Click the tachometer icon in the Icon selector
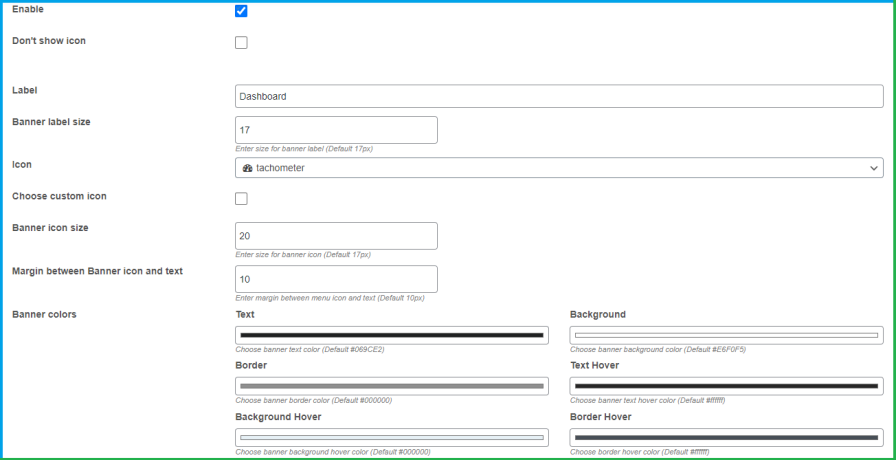The image size is (896, 460). click(x=247, y=168)
